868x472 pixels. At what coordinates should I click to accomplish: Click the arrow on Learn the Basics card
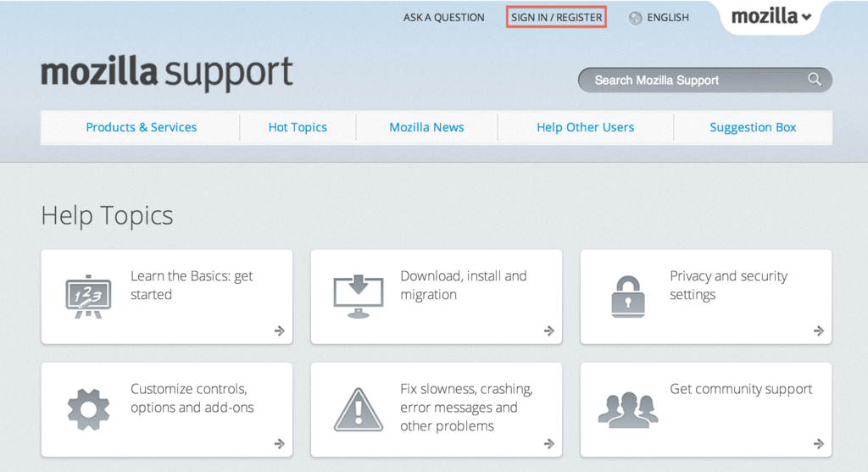pyautogui.click(x=280, y=330)
